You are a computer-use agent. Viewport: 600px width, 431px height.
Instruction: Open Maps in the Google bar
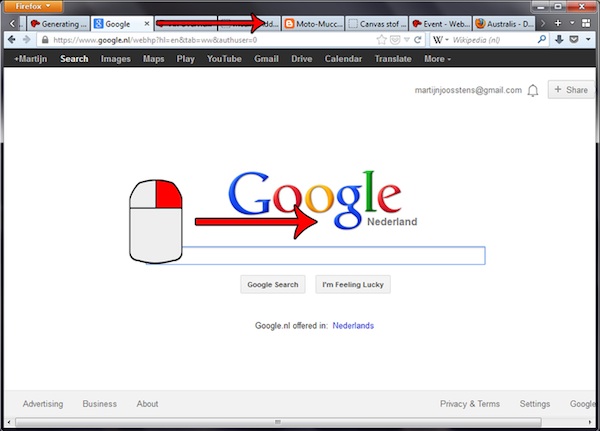pos(153,59)
